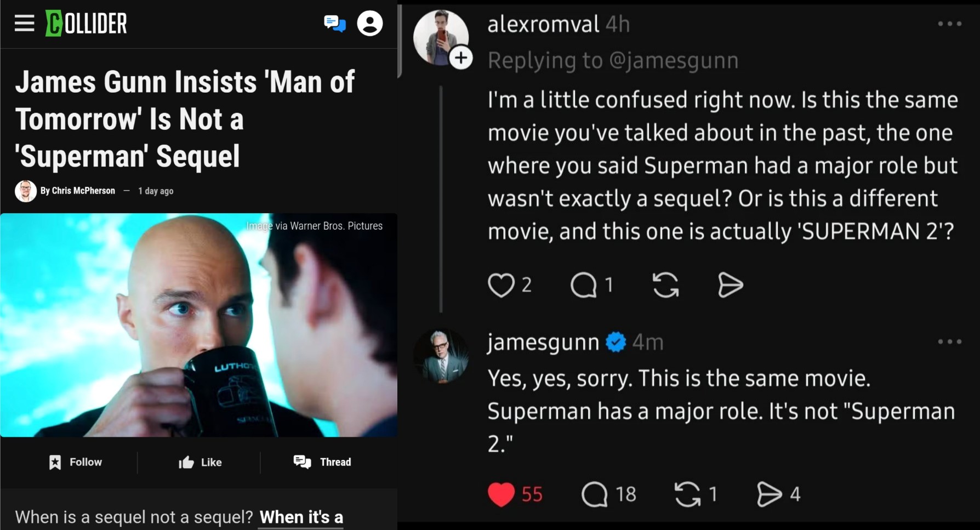Open the user account profile icon
Viewport: 980px width, 530px height.
(370, 24)
